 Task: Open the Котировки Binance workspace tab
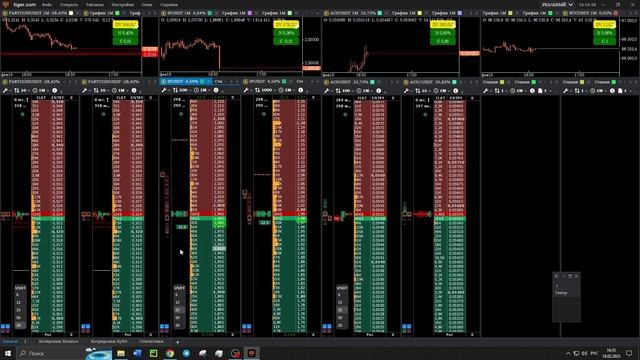click(58, 341)
